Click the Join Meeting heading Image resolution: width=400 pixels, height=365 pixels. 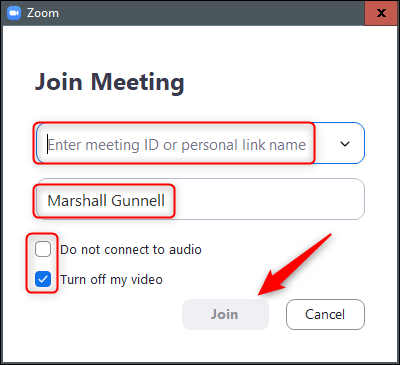(x=109, y=82)
